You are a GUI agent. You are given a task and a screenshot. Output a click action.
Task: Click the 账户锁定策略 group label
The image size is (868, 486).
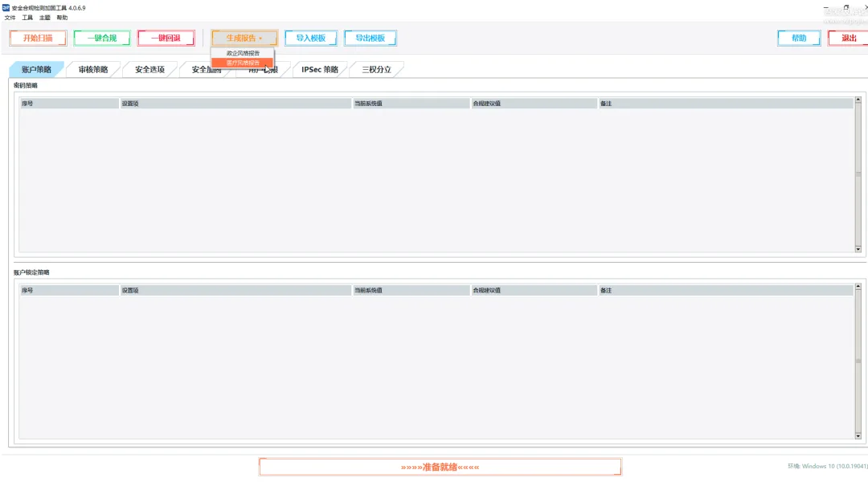coord(31,272)
